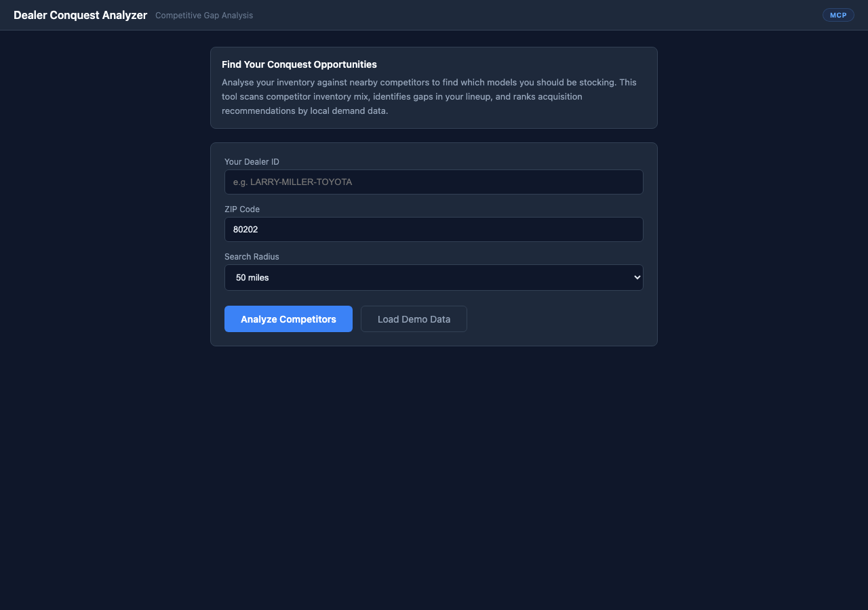Click the Search Radius label
868x610 pixels.
(252, 256)
